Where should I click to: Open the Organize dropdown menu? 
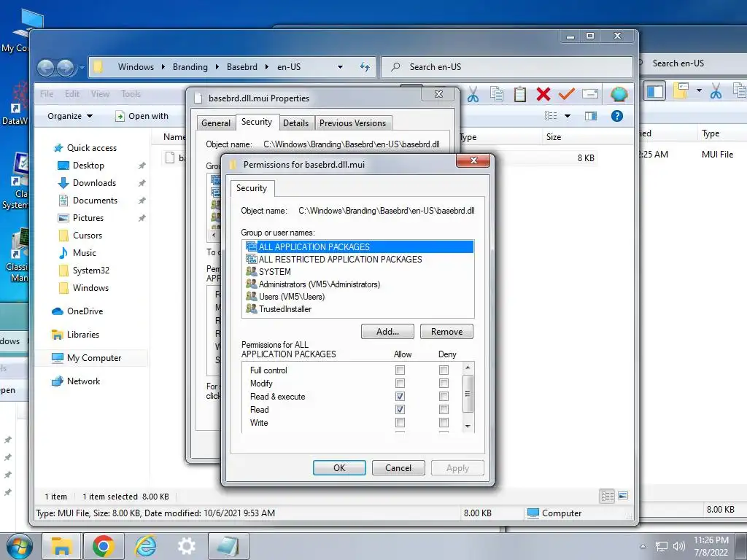(x=69, y=116)
